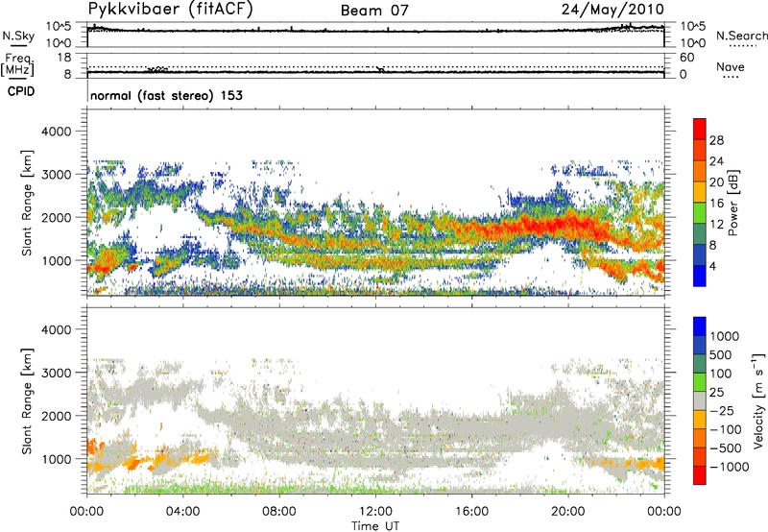This screenshot has width=768, height=532.
Task: Click power colorbar tick label '4'
Action: (713, 266)
